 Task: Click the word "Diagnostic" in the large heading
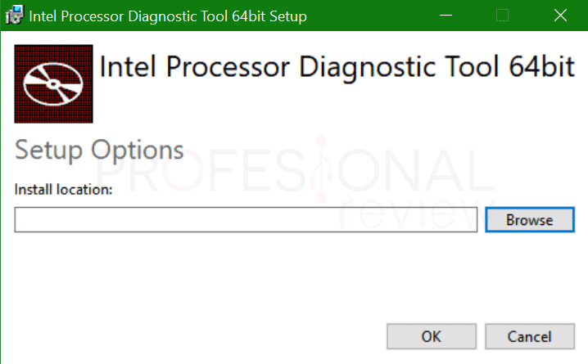[368, 68]
